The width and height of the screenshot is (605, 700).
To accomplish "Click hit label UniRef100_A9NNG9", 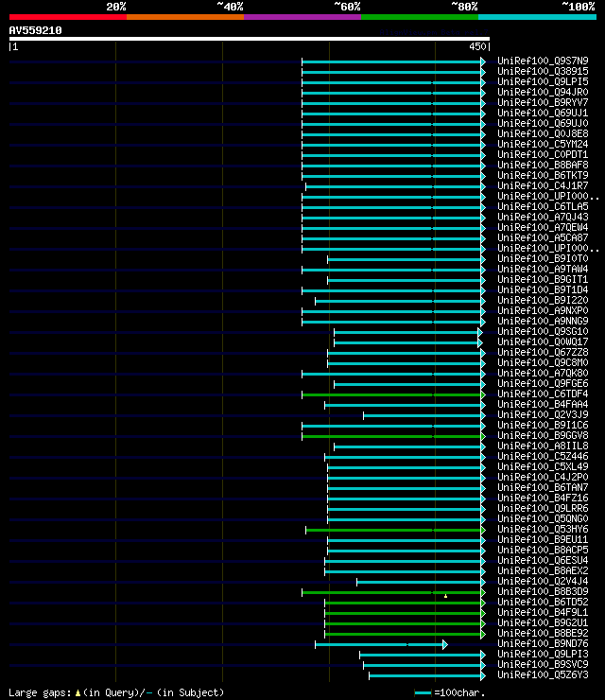I will click(543, 321).
